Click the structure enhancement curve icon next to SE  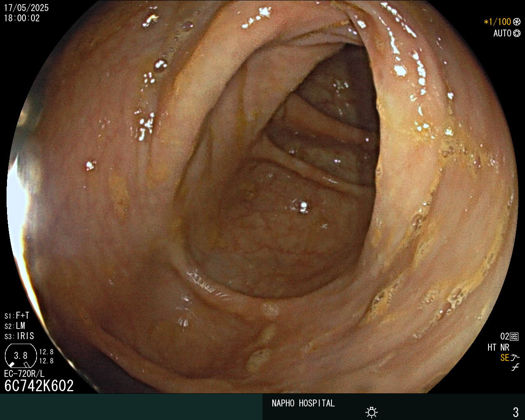[x=515, y=358]
